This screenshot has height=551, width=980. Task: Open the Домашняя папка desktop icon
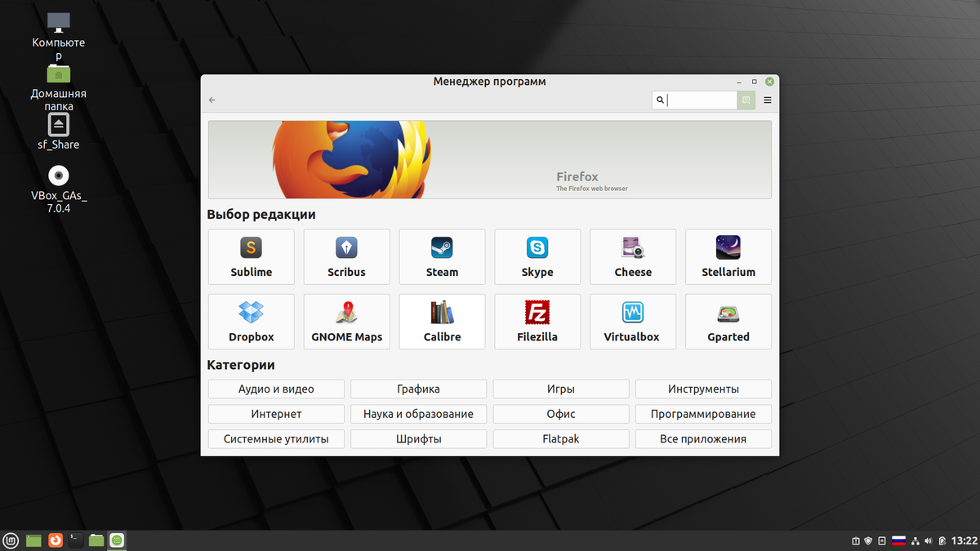[x=59, y=87]
